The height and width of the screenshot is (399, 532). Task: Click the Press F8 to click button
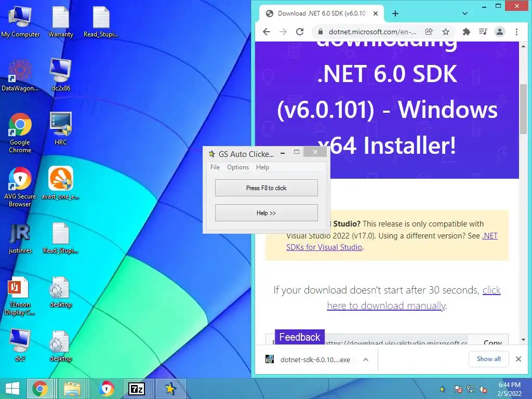(267, 188)
